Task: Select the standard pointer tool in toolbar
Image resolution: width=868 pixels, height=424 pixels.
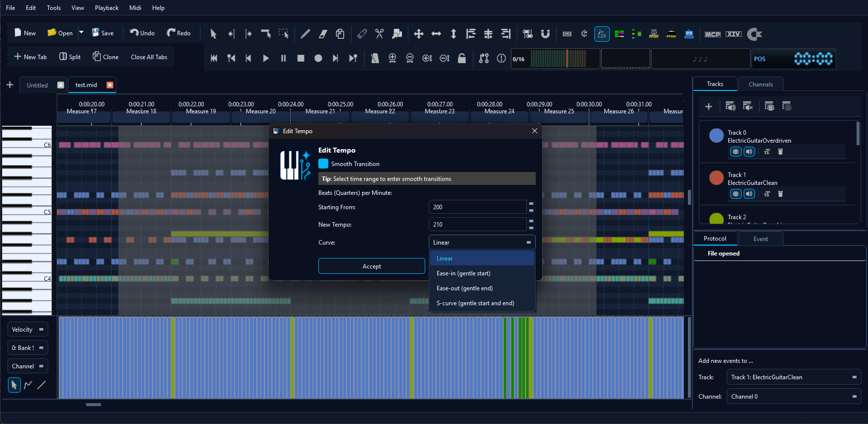Action: 213,34
